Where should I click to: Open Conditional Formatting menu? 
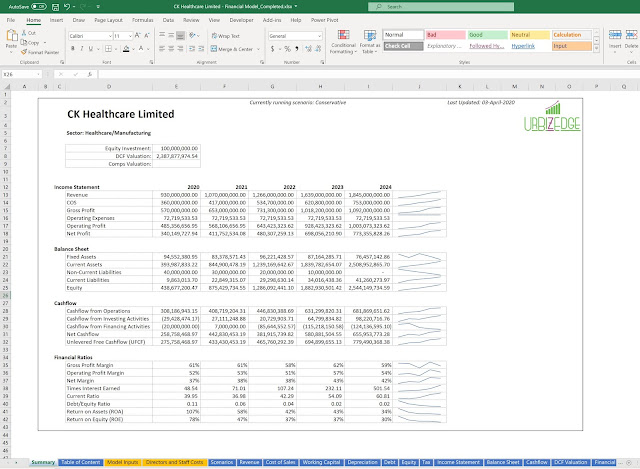click(x=343, y=42)
